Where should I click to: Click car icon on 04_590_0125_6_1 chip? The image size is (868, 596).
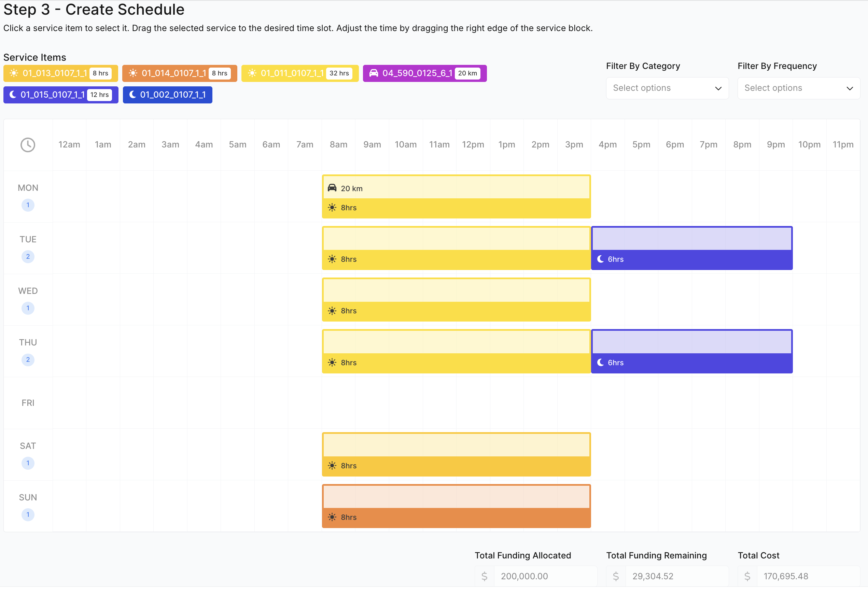374,73
